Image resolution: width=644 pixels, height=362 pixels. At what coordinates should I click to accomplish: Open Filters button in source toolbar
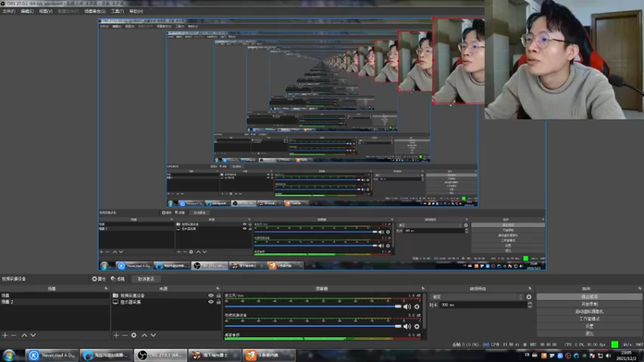point(118,278)
